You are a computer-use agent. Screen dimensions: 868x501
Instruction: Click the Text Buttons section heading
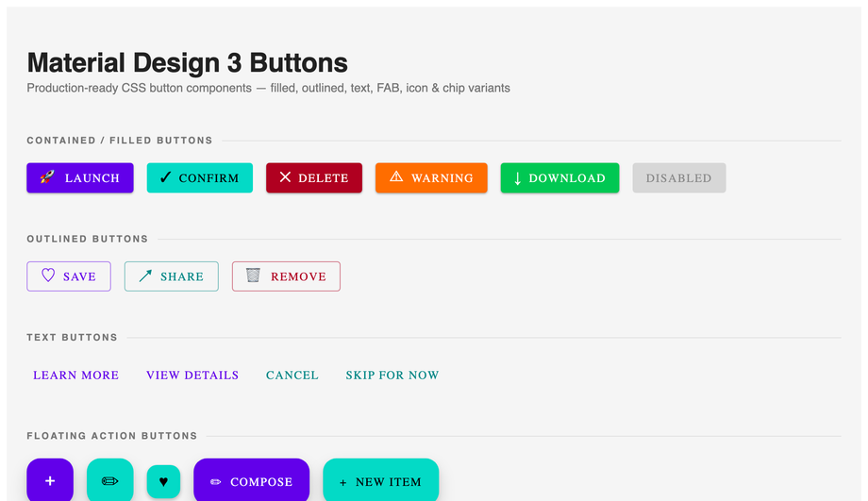click(x=72, y=338)
